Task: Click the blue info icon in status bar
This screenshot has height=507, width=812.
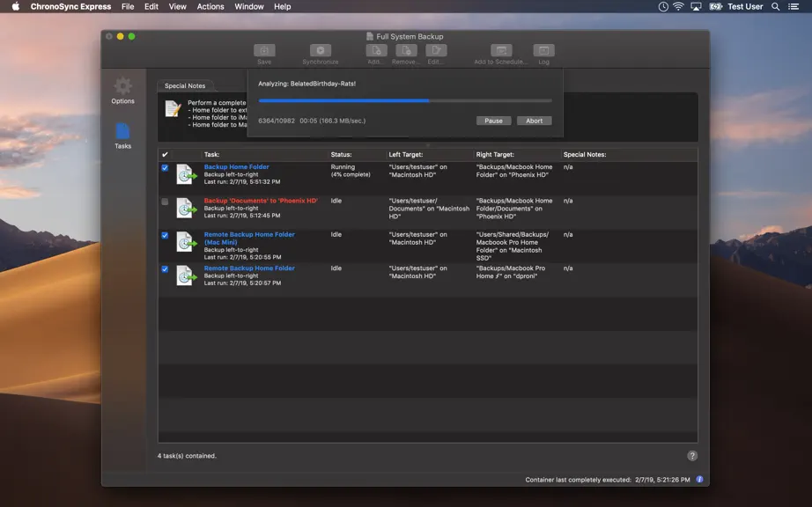Action: [x=699, y=480]
